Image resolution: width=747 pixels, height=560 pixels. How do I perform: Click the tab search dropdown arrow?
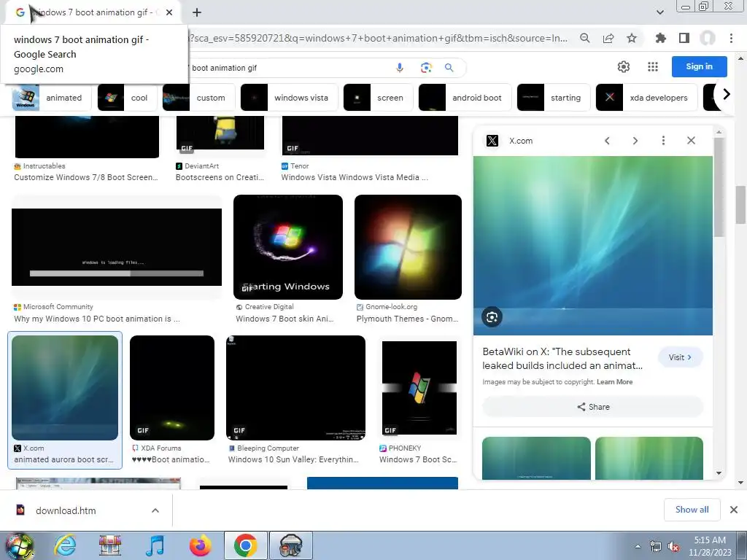coord(659,12)
